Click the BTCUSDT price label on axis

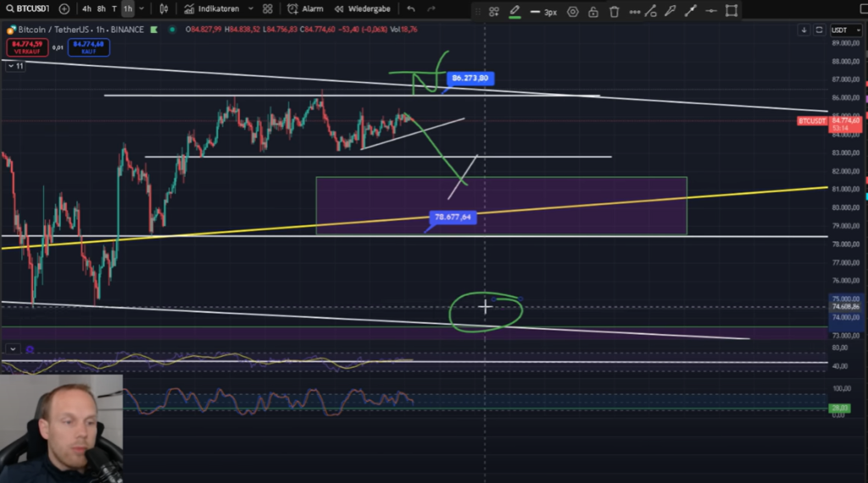click(812, 120)
